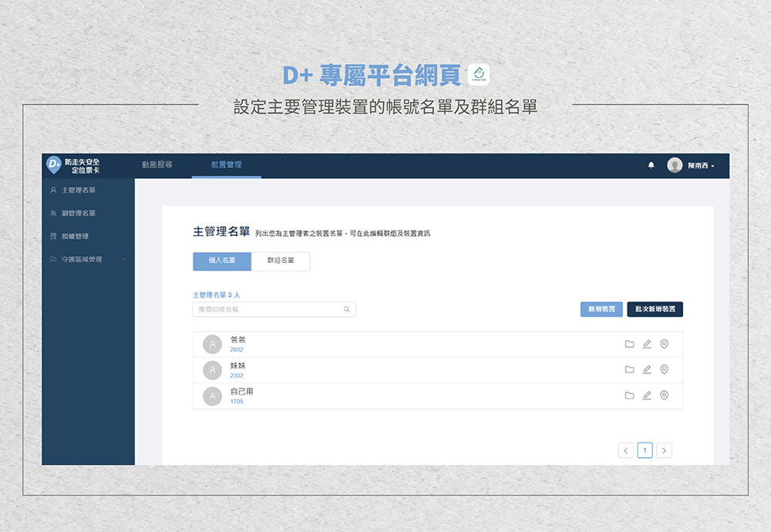This screenshot has width=771, height=532.
Task: Open the folder icon for 自己用
Action: pyautogui.click(x=629, y=396)
